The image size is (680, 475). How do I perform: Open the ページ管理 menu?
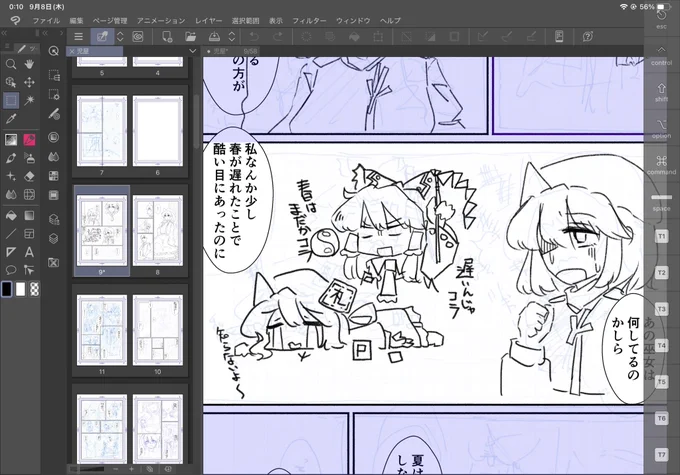pos(110,20)
